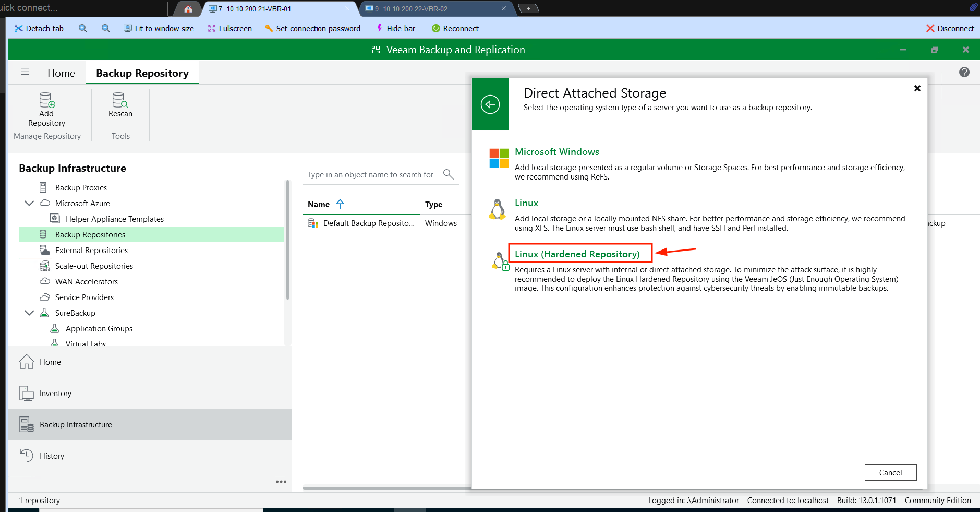The height and width of the screenshot is (512, 980).
Task: Click the WAN Accelerators icon
Action: [x=45, y=281]
